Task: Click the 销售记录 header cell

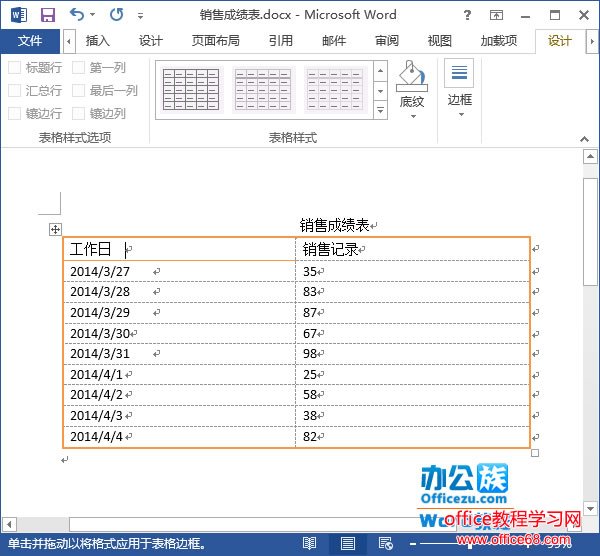Action: 413,249
